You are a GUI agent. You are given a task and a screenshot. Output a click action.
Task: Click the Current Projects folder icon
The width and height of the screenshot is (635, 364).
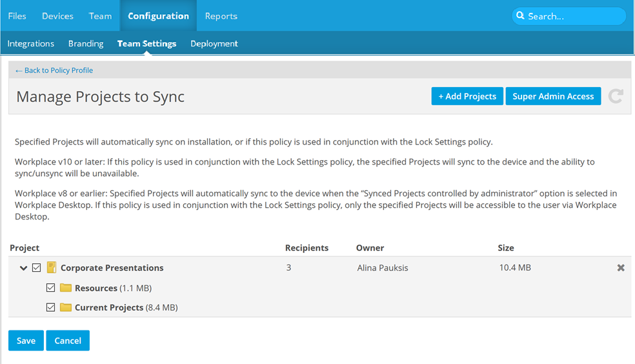tap(66, 308)
